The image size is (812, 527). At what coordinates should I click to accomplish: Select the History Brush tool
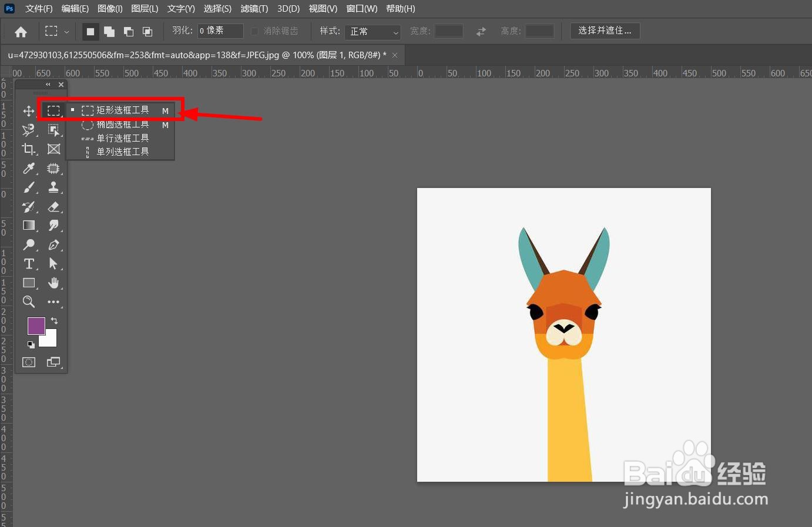point(28,207)
